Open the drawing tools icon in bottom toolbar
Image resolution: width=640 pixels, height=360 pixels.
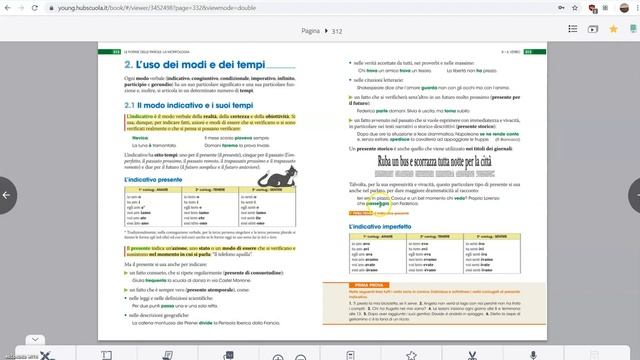[47, 356]
